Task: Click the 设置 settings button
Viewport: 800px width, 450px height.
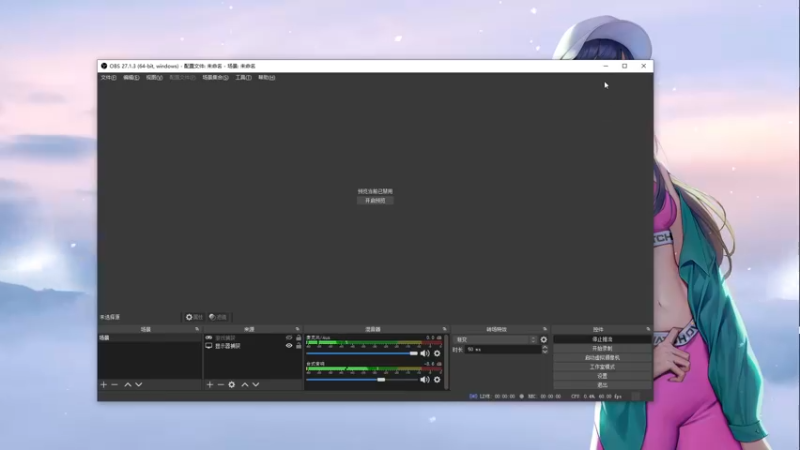Action: click(x=602, y=376)
